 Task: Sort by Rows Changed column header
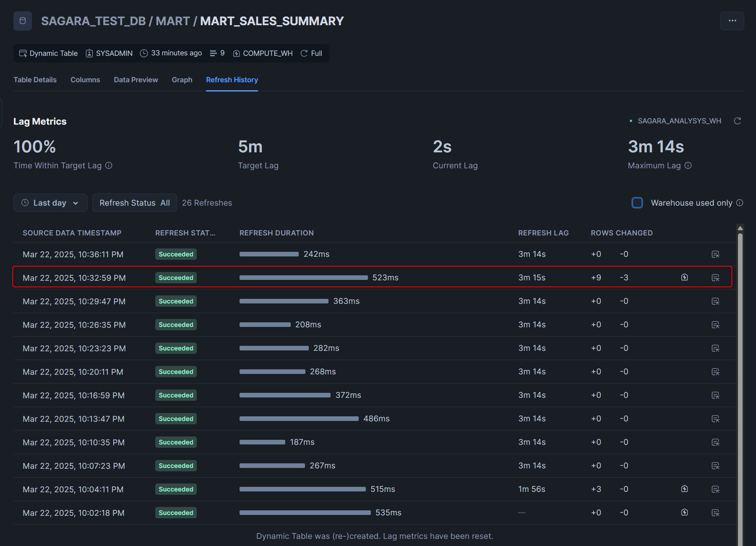point(622,233)
